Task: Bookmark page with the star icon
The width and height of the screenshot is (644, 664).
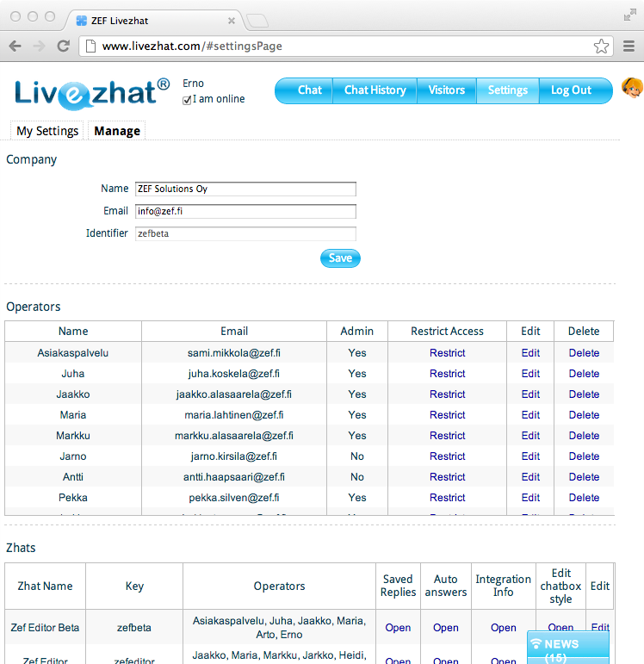Action: pos(601,46)
